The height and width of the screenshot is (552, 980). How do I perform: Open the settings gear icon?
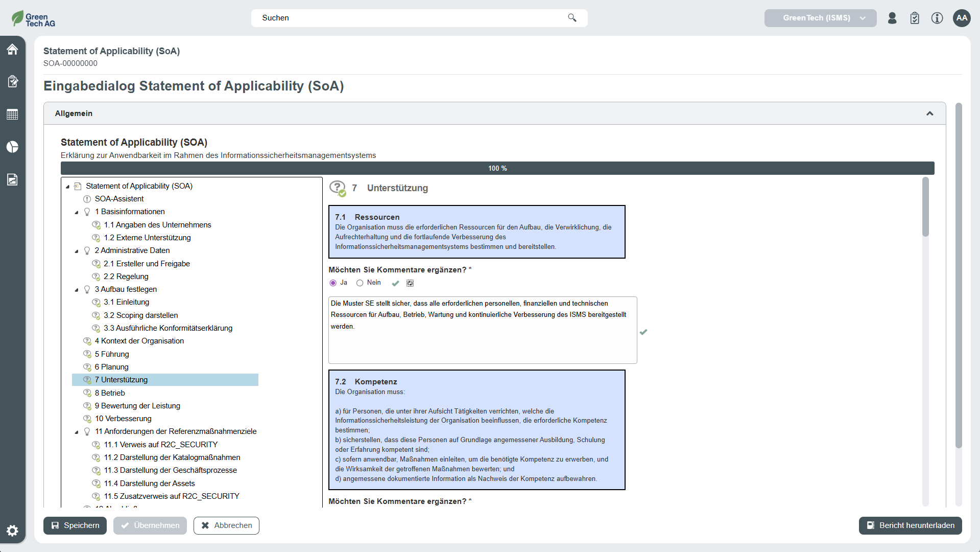[12, 531]
